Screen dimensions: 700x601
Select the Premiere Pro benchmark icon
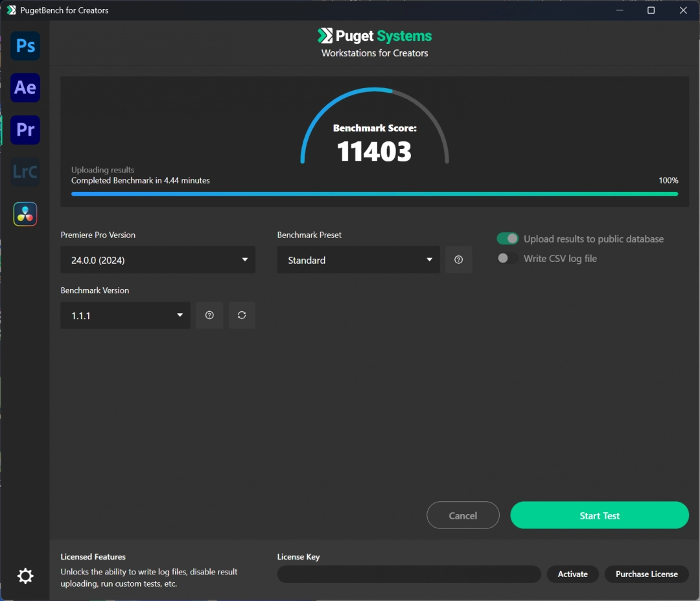pyautogui.click(x=25, y=130)
